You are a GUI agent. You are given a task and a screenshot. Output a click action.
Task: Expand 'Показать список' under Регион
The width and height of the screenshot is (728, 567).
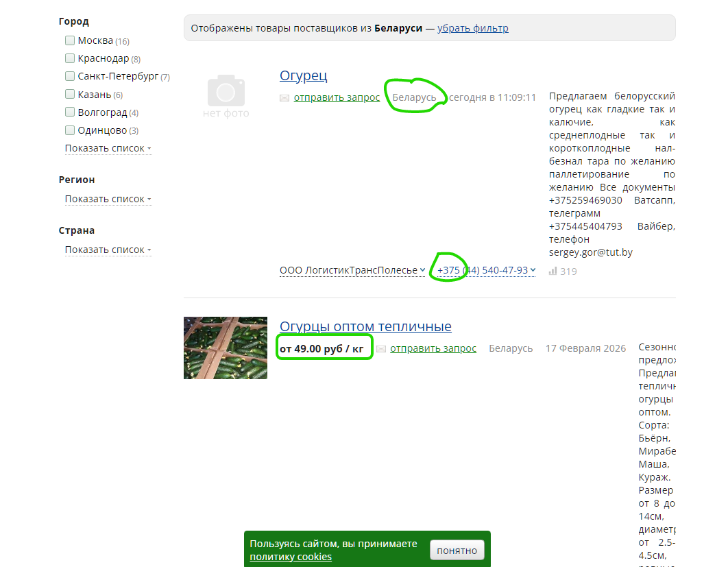[108, 199]
